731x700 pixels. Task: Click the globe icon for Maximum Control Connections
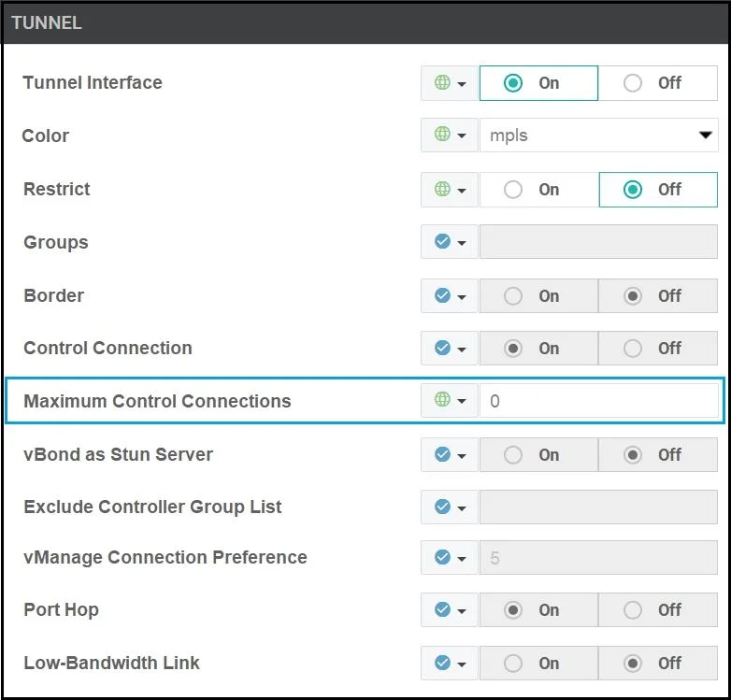pos(442,399)
